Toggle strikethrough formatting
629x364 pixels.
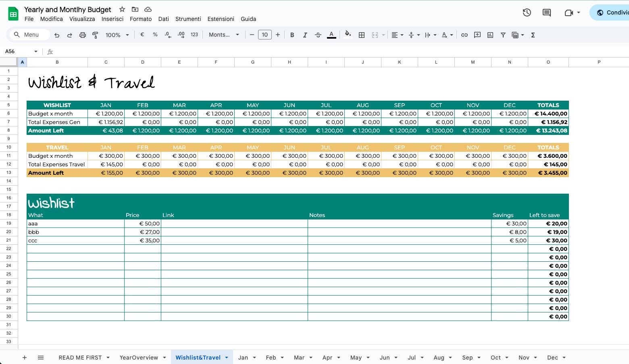318,35
